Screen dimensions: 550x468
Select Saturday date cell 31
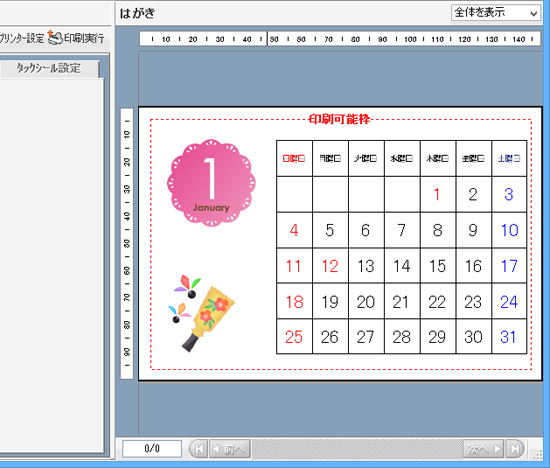(x=509, y=337)
